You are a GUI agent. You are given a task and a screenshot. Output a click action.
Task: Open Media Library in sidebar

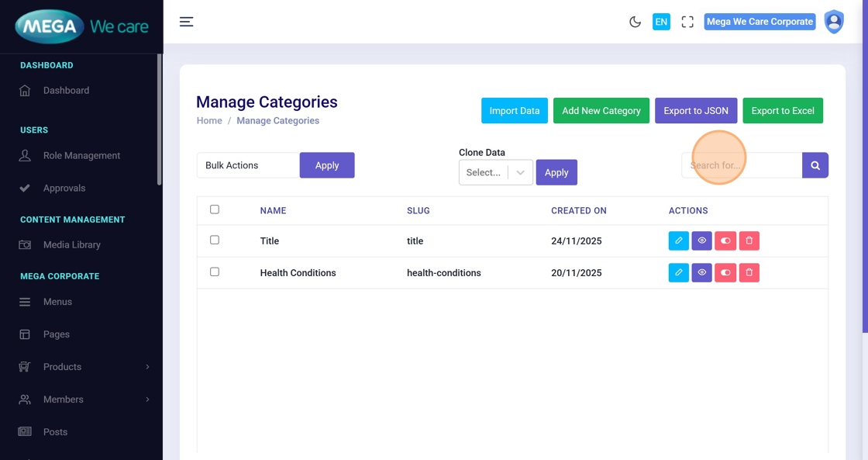click(71, 245)
